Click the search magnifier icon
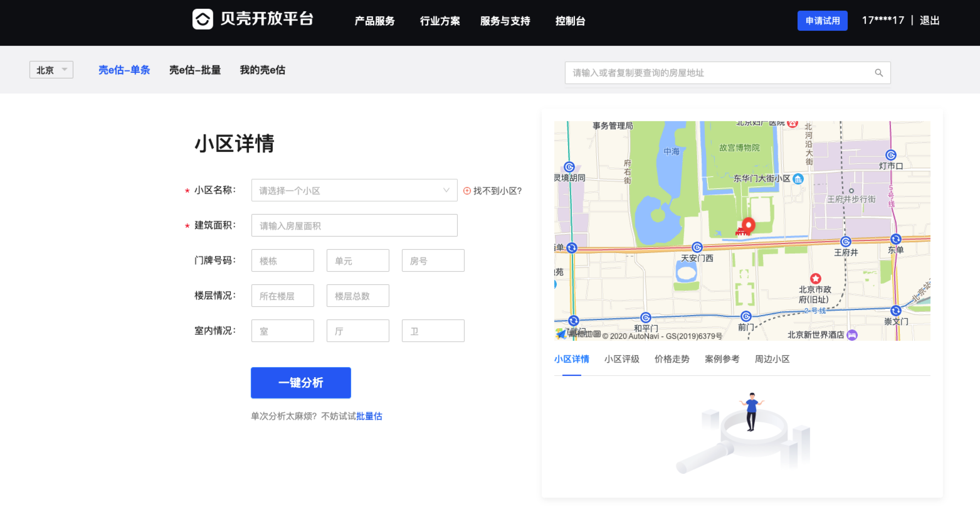Image resolution: width=980 pixels, height=514 pixels. point(878,73)
